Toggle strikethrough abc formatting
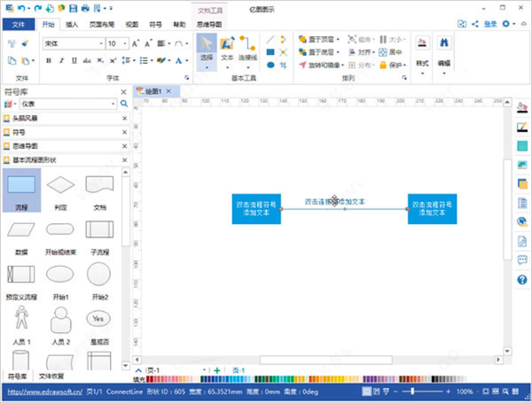This screenshot has width=532, height=403. 87,61
